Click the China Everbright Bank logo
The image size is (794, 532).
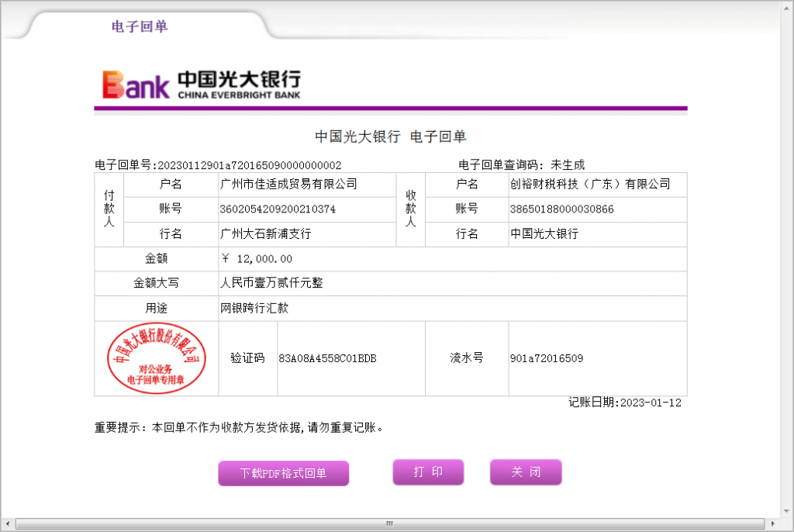click(x=202, y=84)
